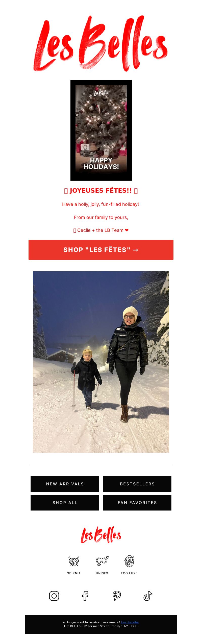
Task: Open the Instagram icon link
Action: point(54,596)
